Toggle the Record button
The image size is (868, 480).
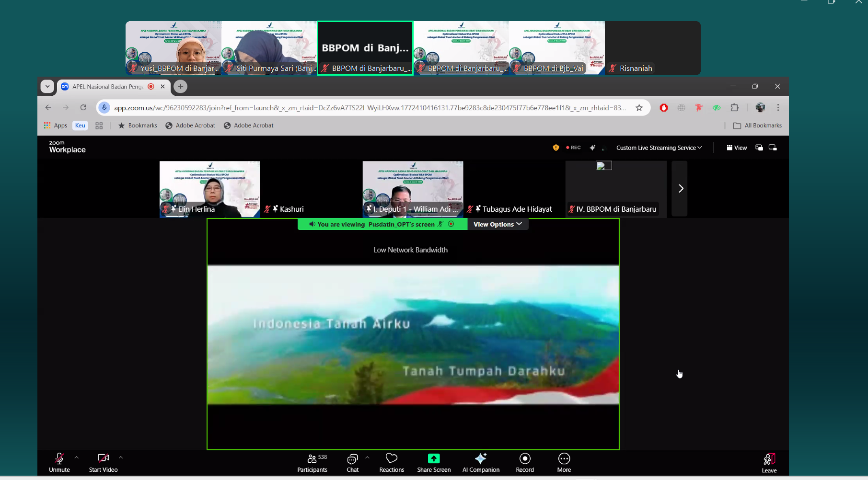pos(525,463)
